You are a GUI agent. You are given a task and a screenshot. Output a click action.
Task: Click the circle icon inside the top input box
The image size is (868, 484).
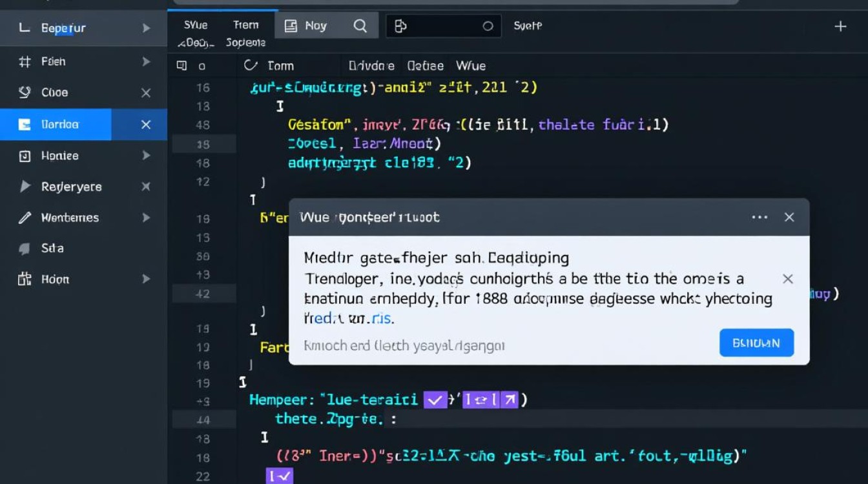(x=488, y=26)
